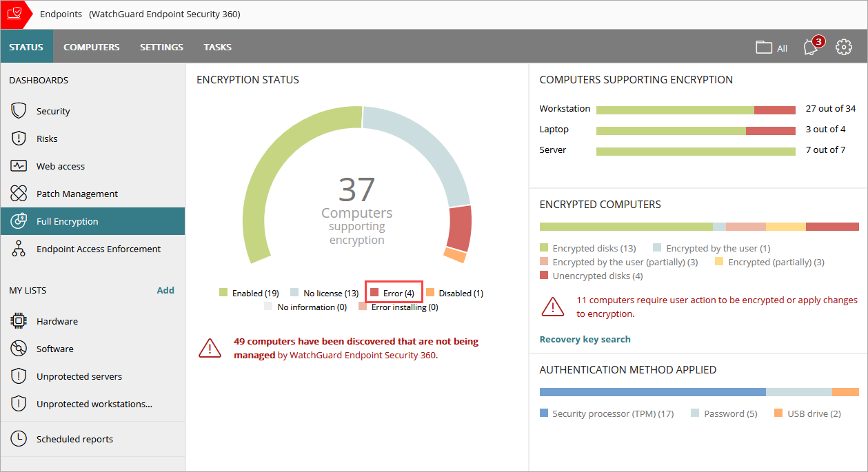Image resolution: width=868 pixels, height=472 pixels.
Task: Click the Unprotected servers shield icon
Action: click(x=19, y=376)
